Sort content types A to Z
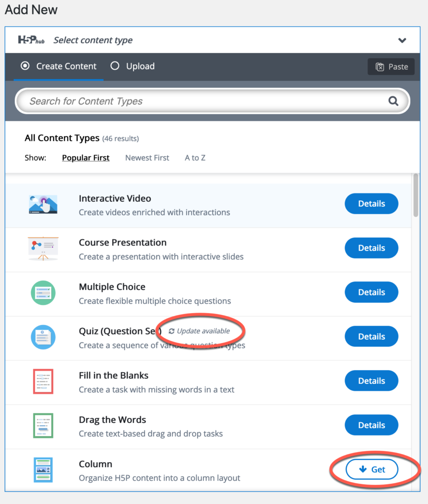The height and width of the screenshot is (504, 428). 195,158
